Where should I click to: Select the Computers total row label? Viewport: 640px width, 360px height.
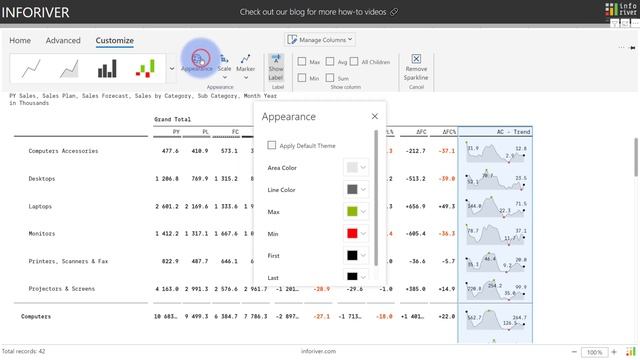click(36, 316)
